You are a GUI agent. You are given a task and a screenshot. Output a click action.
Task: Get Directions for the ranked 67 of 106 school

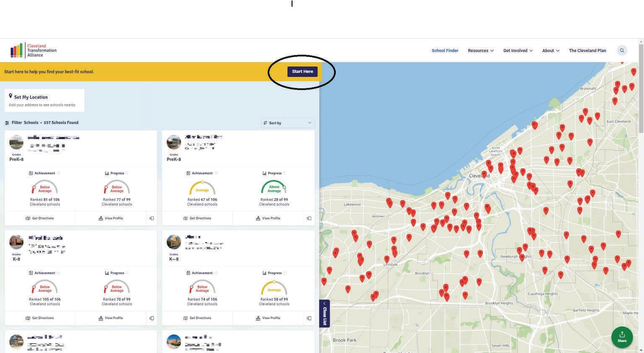point(197,218)
